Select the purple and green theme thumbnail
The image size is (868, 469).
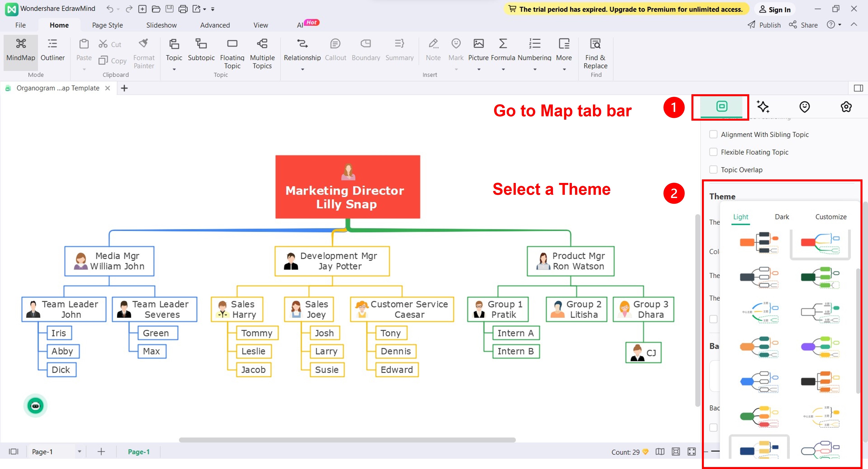[x=820, y=347]
